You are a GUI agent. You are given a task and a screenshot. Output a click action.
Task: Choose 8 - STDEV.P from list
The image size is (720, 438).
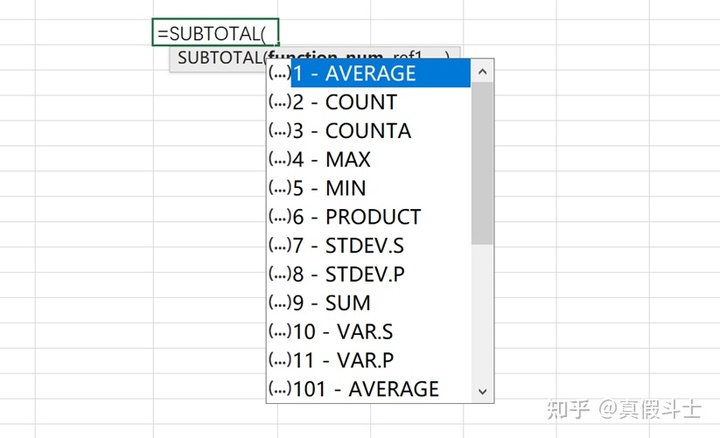click(350, 274)
